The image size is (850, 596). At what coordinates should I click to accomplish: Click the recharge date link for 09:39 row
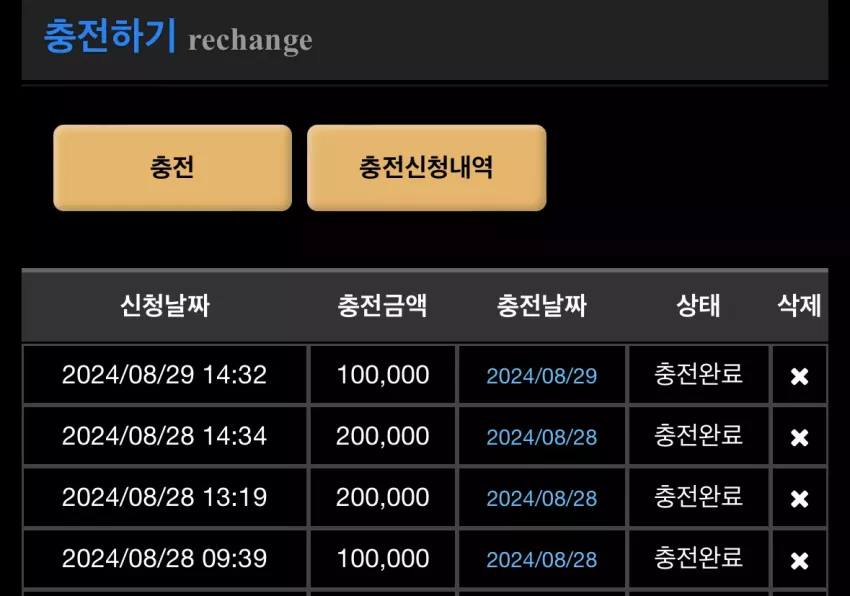[542, 560]
